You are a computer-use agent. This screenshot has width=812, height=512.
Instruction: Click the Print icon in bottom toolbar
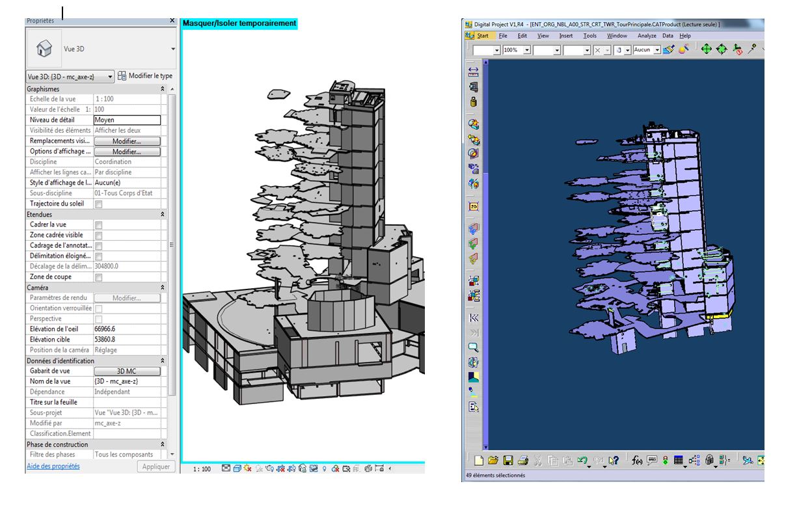[x=522, y=461]
